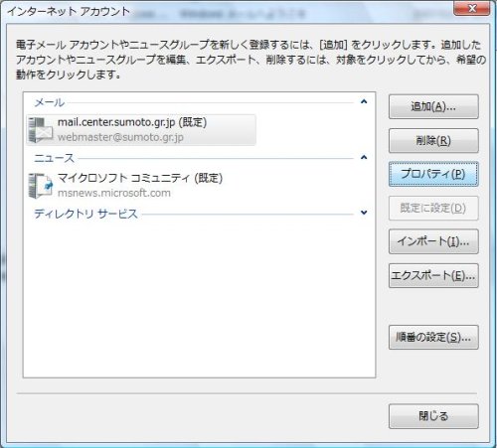Click the 追加(A)... button
The height and width of the screenshot is (448, 497).
(x=433, y=106)
